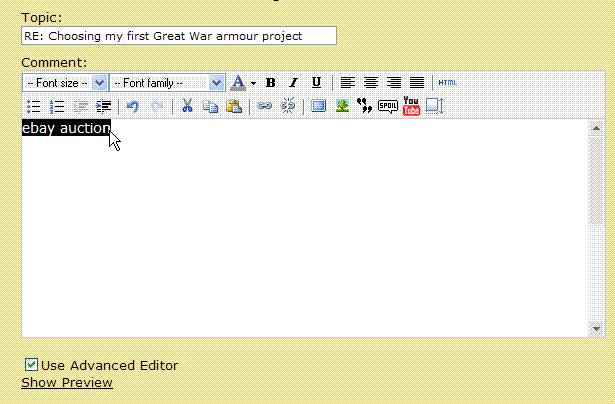This screenshot has height=404, width=615.
Task: Open the Font family dropdown
Action: (x=217, y=83)
